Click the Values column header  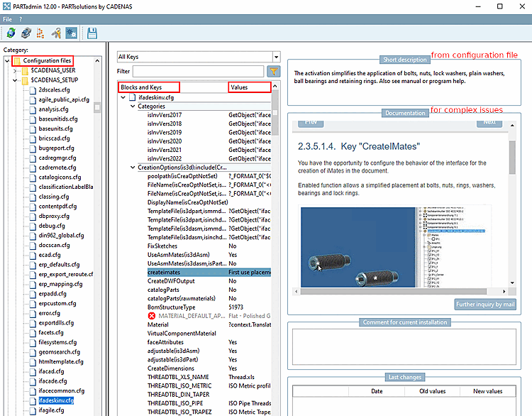250,87
